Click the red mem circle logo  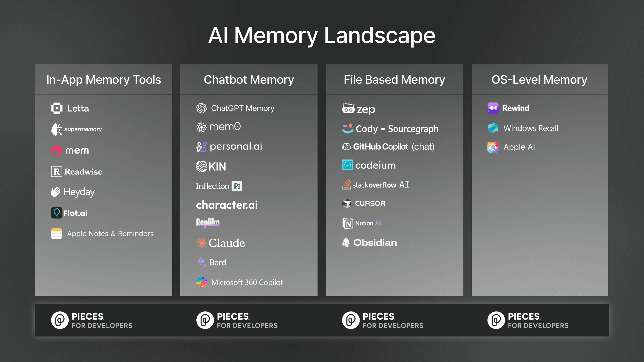pos(57,151)
